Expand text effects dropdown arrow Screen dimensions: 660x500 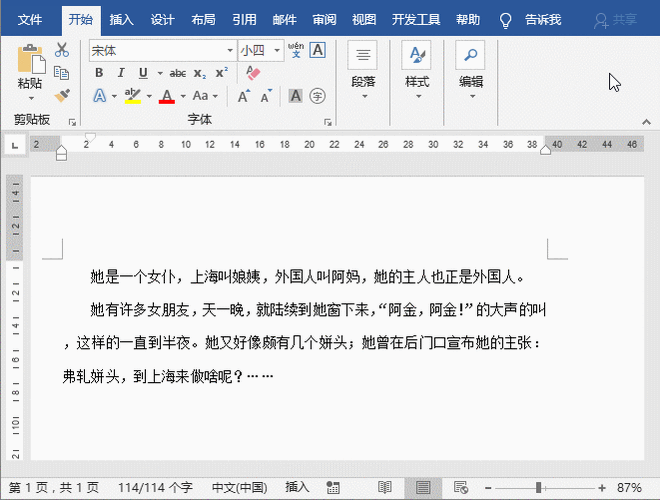pyautogui.click(x=114, y=96)
